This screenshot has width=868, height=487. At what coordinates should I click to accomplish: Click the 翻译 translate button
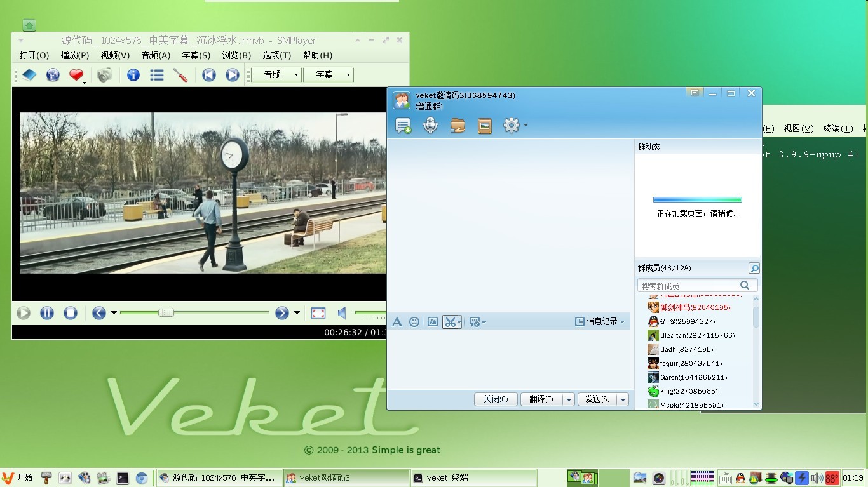541,399
